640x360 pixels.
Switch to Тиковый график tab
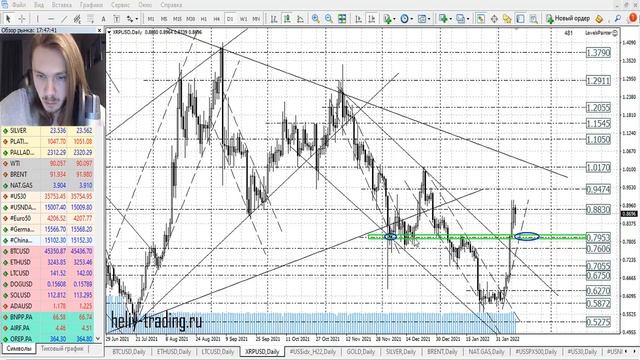[x=62, y=349]
